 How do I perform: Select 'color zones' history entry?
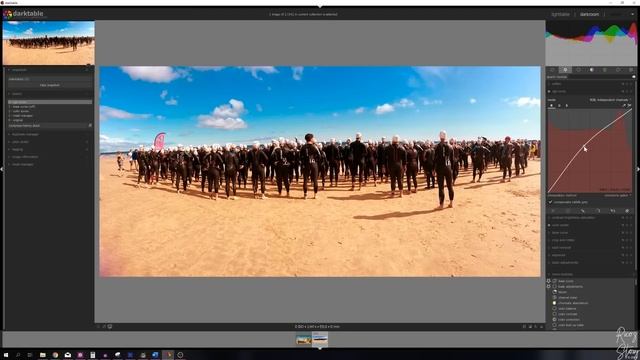click(x=50, y=111)
